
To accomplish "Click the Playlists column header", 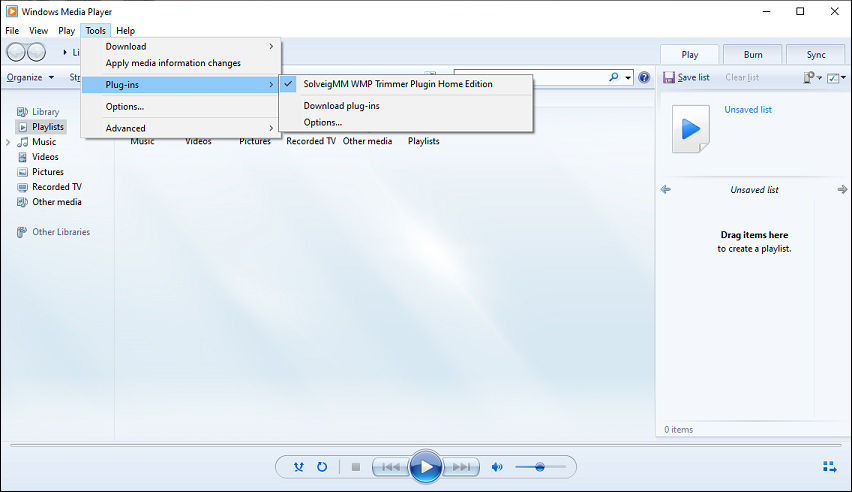I will [x=424, y=141].
